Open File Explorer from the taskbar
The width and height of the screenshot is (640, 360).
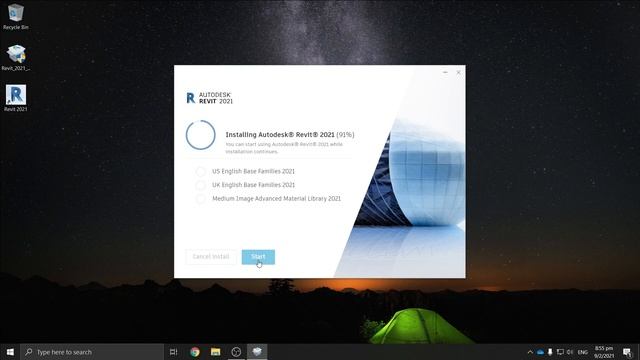pyautogui.click(x=216, y=352)
